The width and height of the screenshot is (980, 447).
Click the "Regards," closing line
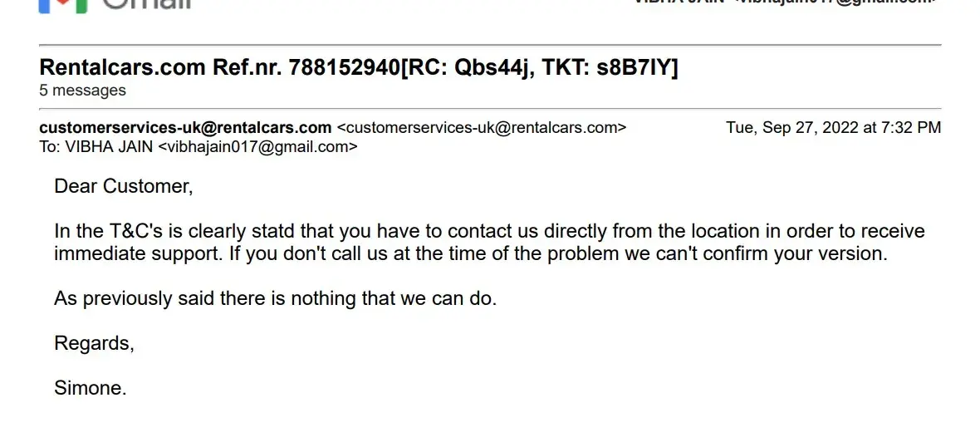tap(94, 342)
